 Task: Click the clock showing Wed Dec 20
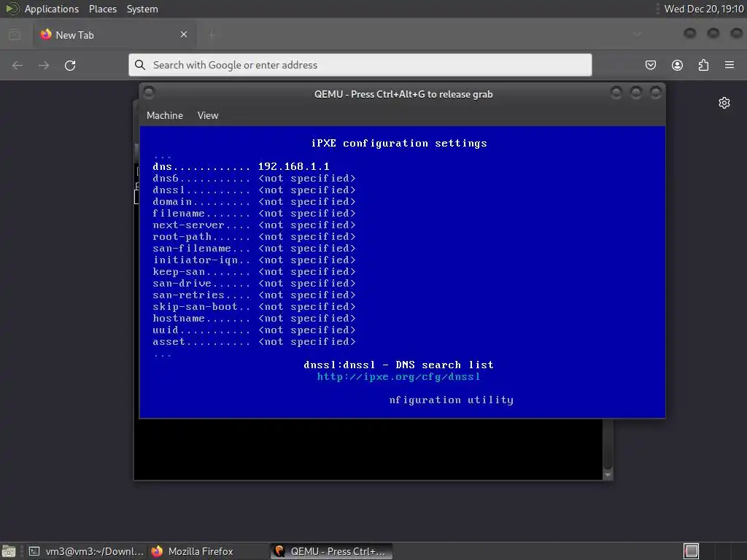pos(704,9)
